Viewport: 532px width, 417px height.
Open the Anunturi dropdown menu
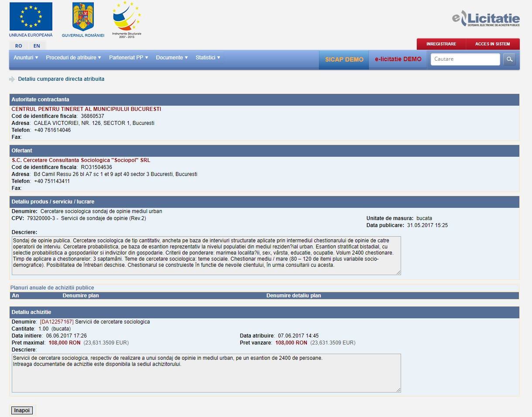coord(26,58)
